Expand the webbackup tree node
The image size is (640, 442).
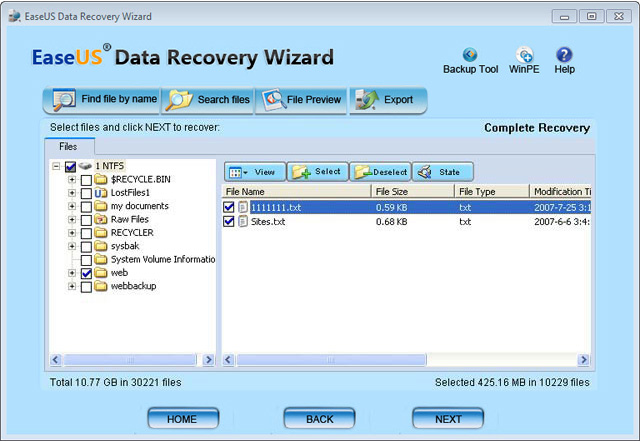coord(72,287)
